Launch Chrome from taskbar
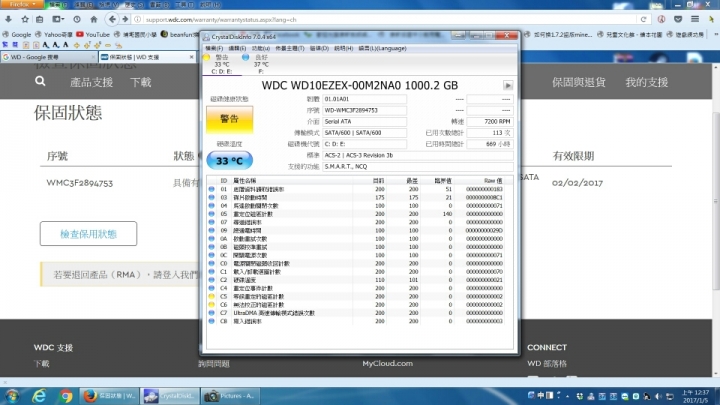Image resolution: width=720 pixels, height=405 pixels. tap(65, 395)
